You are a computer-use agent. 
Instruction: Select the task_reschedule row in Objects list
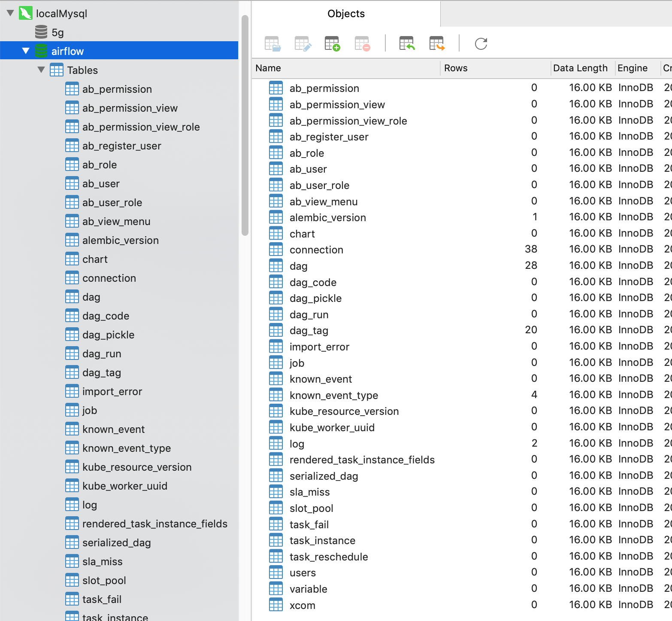462,557
